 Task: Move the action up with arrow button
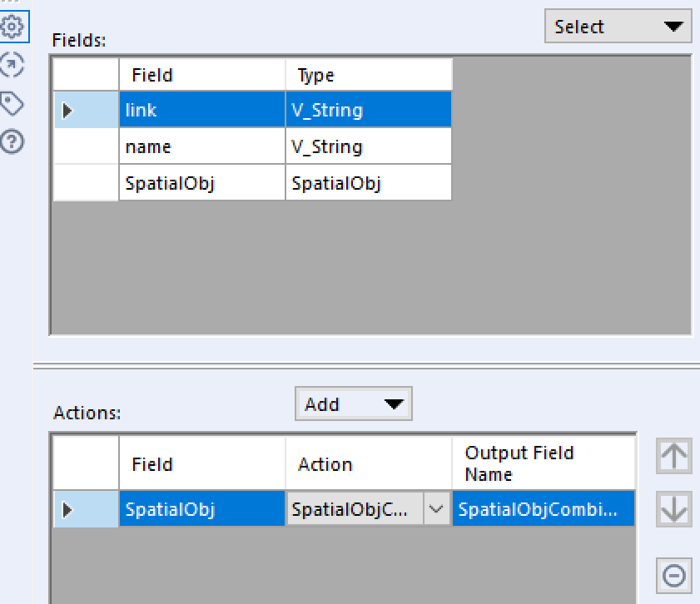tap(673, 455)
